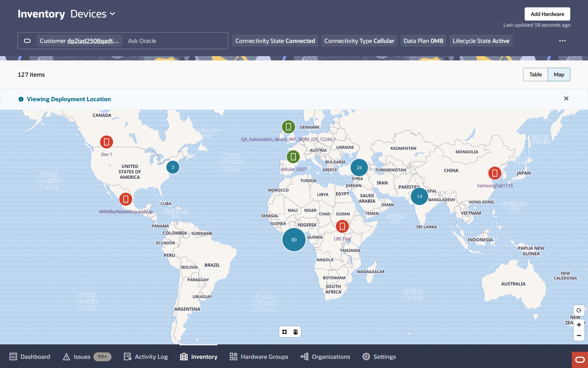
Task: Click the LBS Test red device marker
Action: [342, 227]
